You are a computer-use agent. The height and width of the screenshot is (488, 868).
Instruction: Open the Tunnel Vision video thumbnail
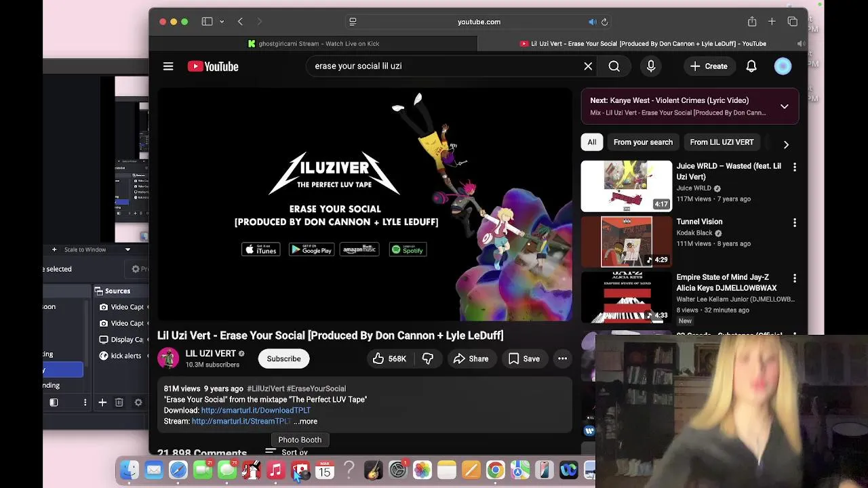pos(627,241)
